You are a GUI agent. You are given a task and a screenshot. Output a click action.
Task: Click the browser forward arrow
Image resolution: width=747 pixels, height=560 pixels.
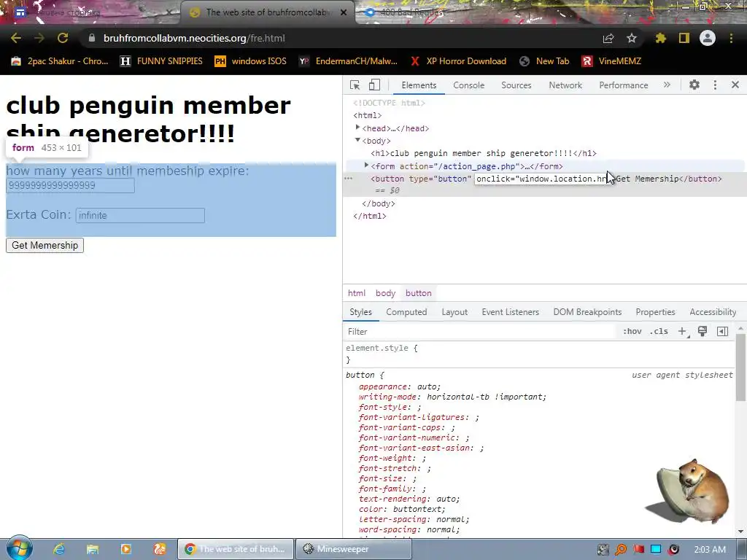point(39,38)
